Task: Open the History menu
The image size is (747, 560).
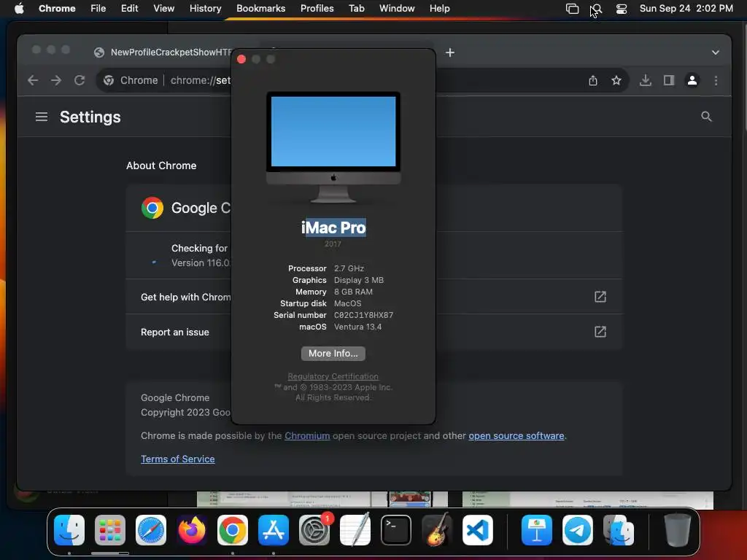Action: (x=205, y=9)
